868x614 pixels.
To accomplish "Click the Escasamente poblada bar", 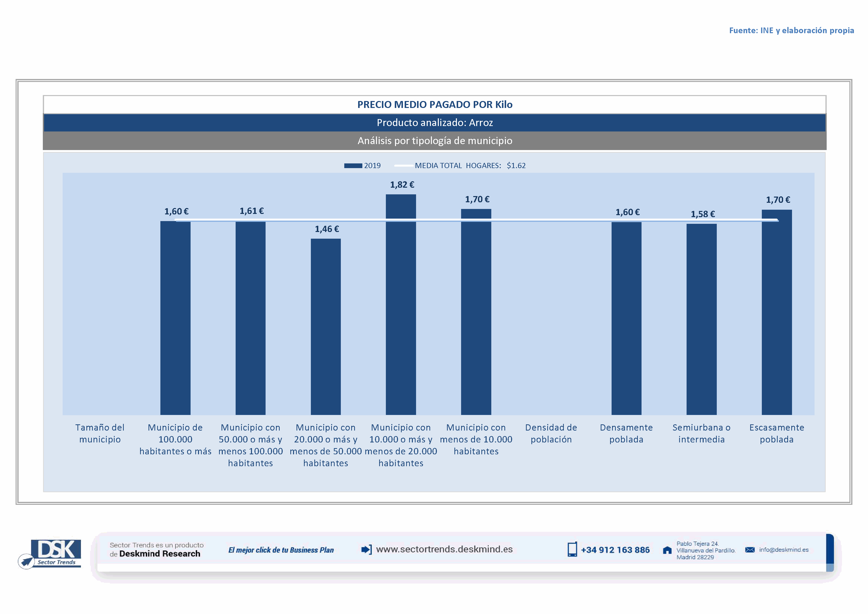I will pyautogui.click(x=776, y=312).
